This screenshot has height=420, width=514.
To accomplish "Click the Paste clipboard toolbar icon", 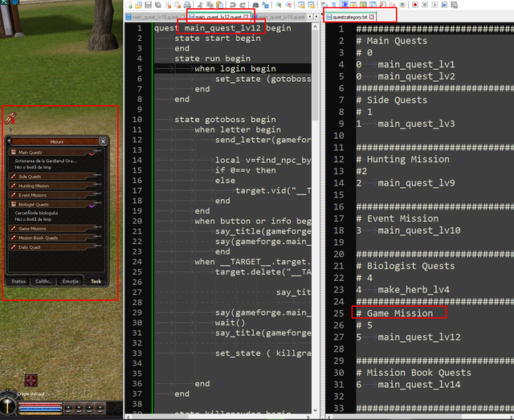I will [219, 5].
